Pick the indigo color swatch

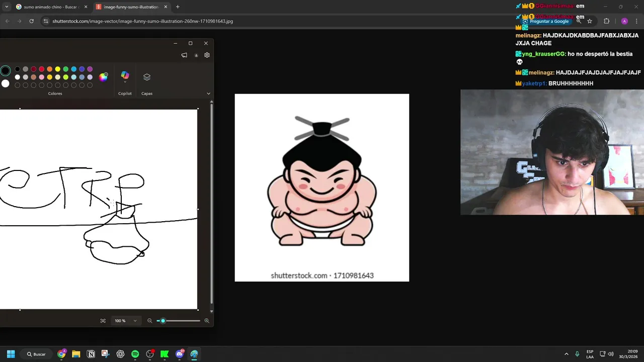[x=82, y=69]
